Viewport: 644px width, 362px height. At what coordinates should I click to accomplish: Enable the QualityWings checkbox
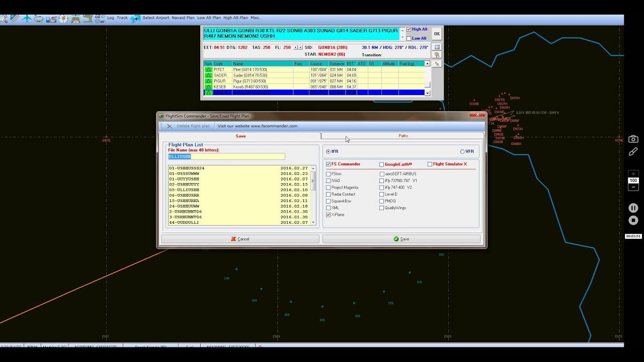click(381, 208)
